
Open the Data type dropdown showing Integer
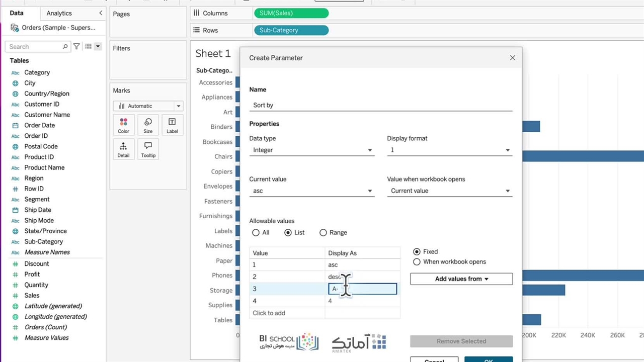pos(311,150)
